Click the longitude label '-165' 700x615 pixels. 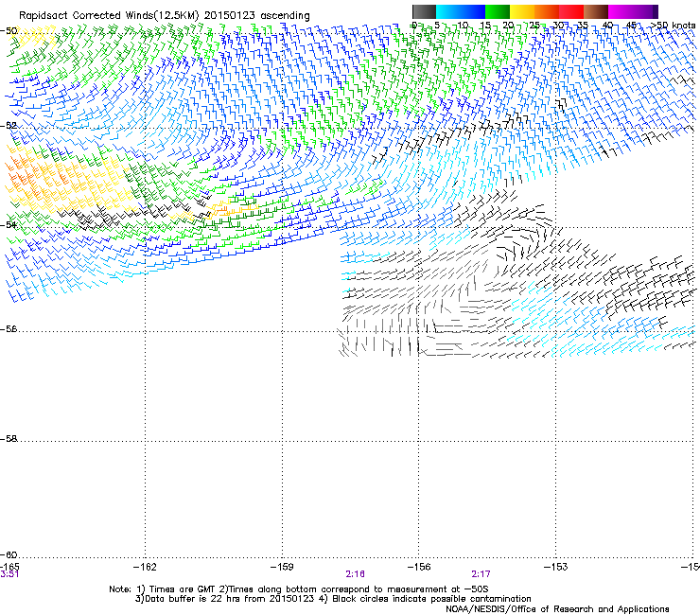tap(9, 567)
